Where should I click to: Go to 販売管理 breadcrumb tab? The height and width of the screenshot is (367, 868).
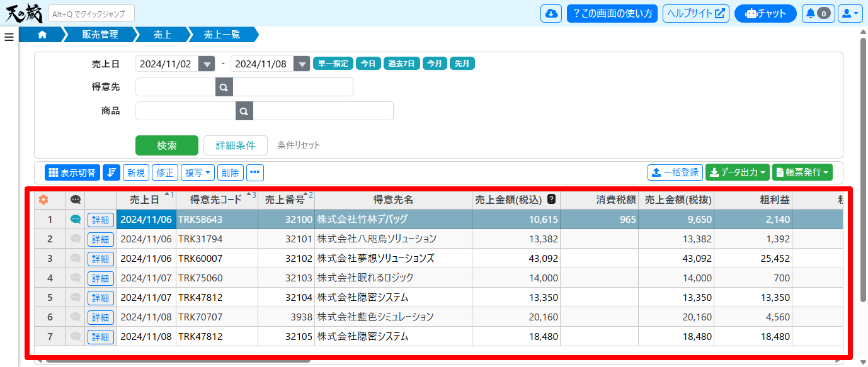click(100, 35)
